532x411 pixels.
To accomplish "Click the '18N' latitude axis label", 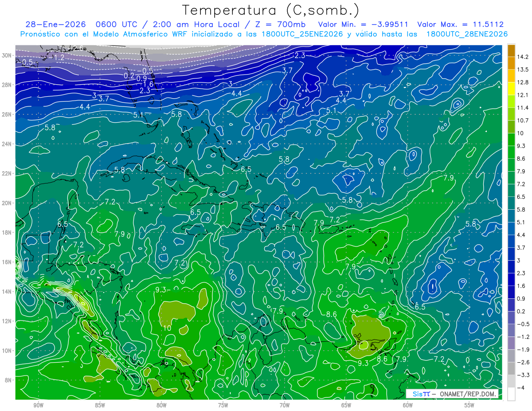I will [x=8, y=232].
